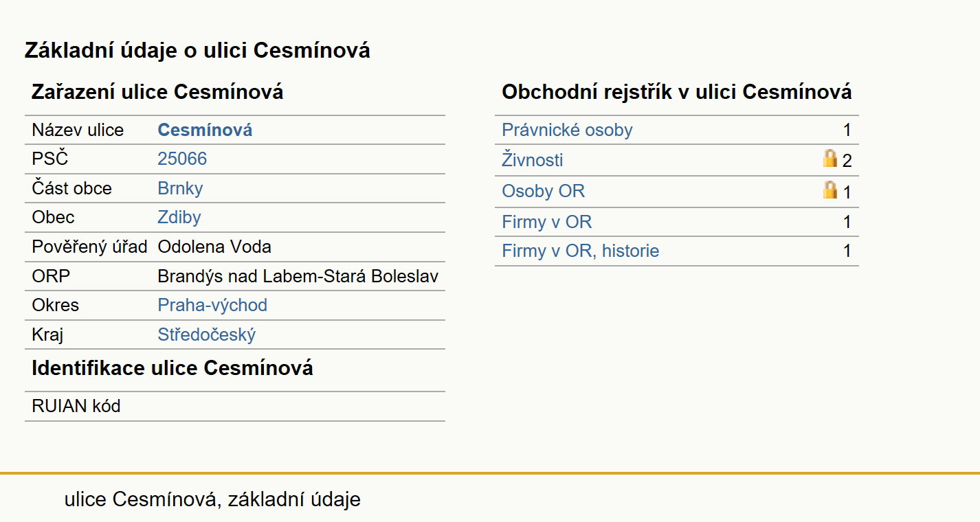Follow the Brnky district link
Image resolution: width=980 pixels, height=522 pixels.
click(x=180, y=188)
